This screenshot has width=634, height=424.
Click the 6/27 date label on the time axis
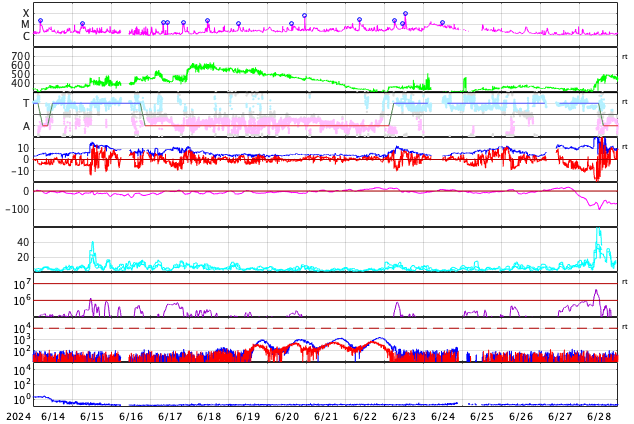560,417
